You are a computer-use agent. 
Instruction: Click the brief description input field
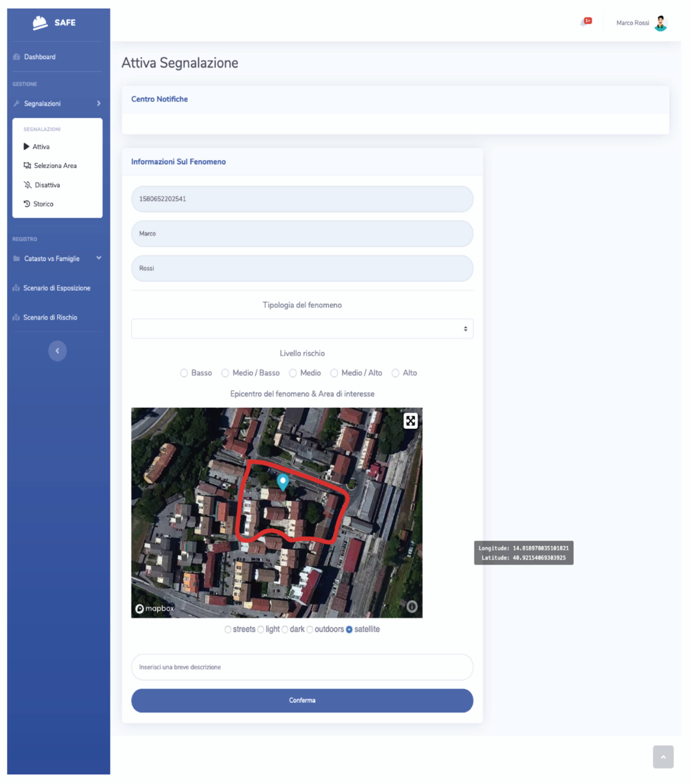(302, 667)
